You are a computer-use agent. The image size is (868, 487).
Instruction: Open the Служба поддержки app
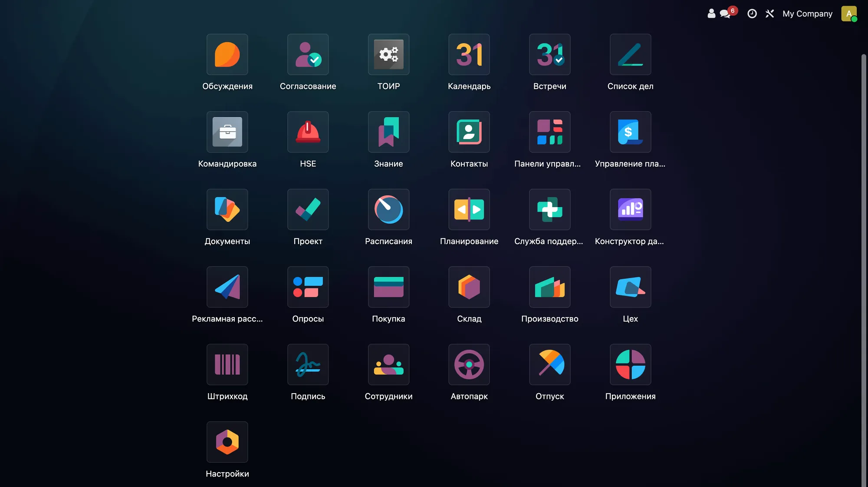pyautogui.click(x=550, y=209)
